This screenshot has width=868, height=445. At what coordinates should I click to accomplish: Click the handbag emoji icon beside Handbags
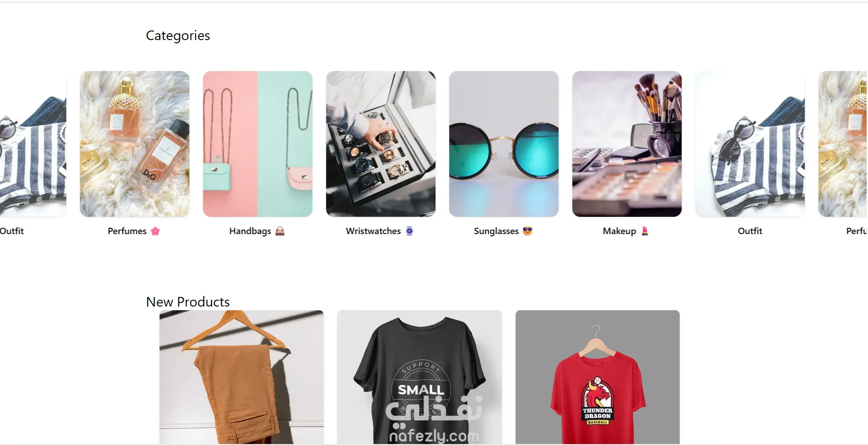280,231
